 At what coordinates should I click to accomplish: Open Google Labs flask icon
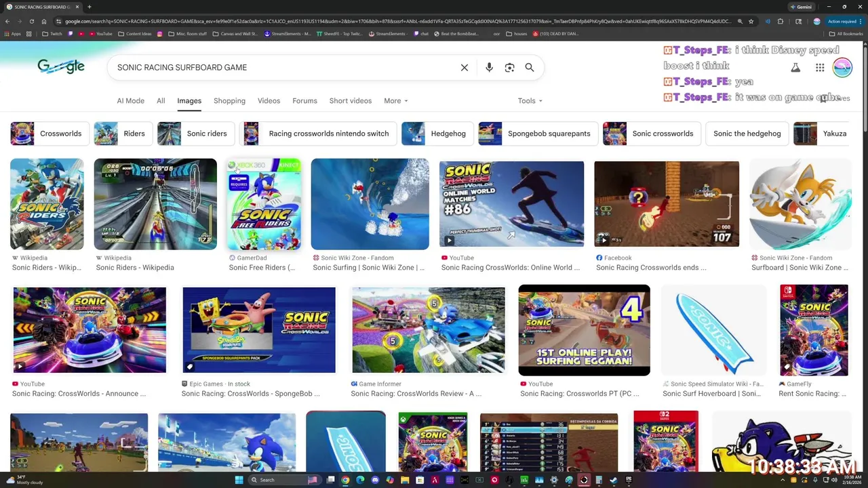795,68
